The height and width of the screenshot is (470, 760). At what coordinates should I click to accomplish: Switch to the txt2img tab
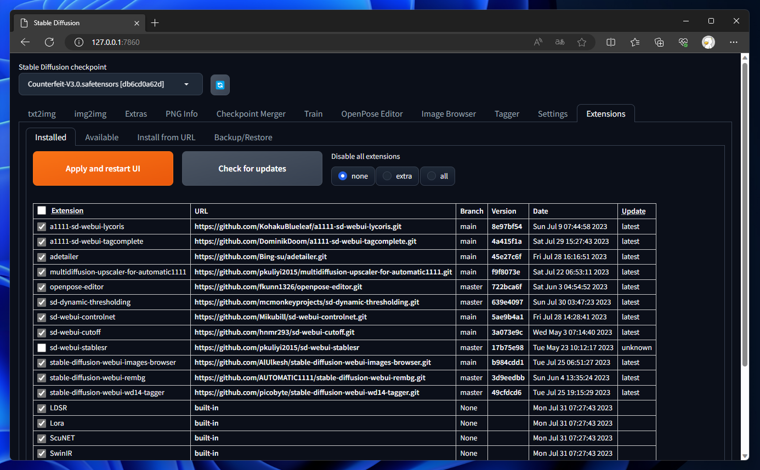click(x=42, y=114)
